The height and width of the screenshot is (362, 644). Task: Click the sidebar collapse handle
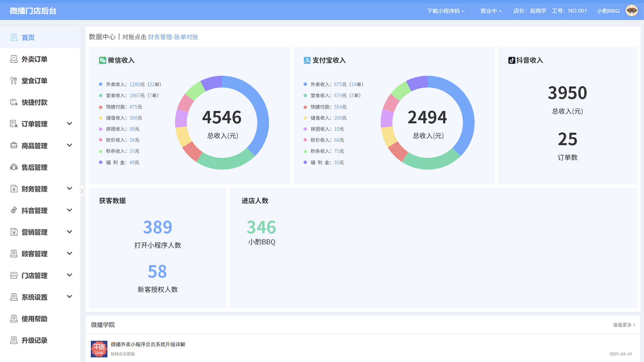82,191
